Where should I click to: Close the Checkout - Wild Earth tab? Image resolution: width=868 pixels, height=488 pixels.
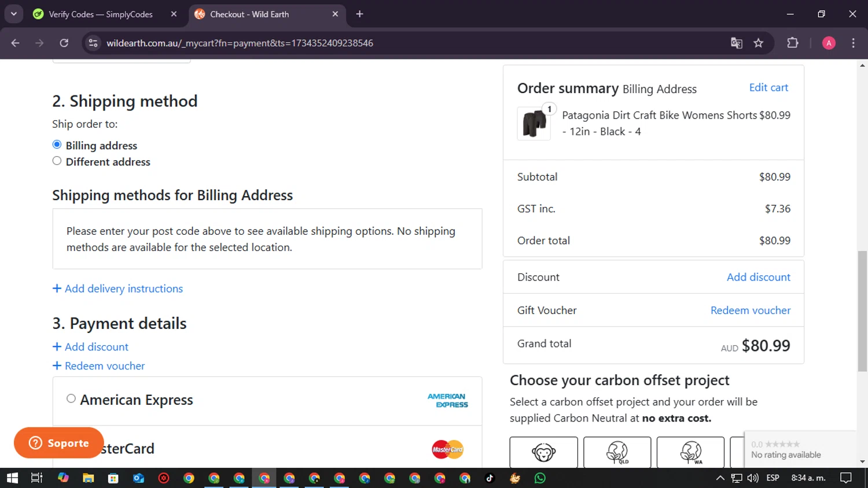coord(335,14)
